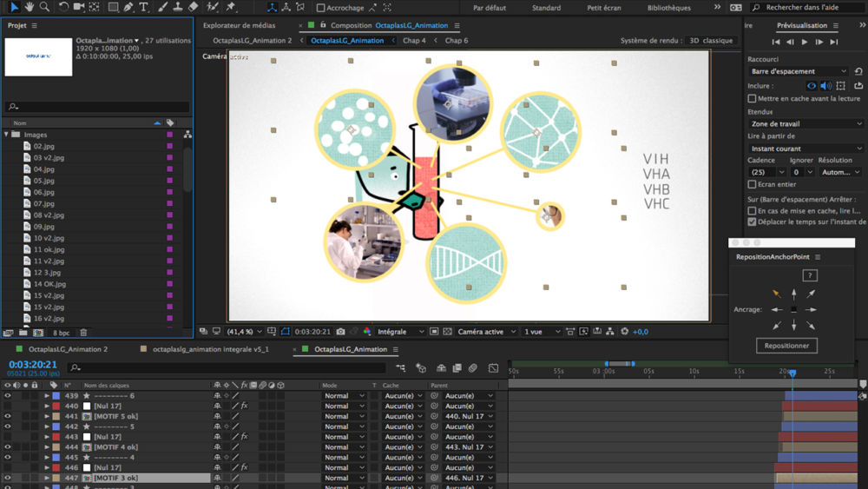Open the 1 vue layout dropdown

(542, 331)
